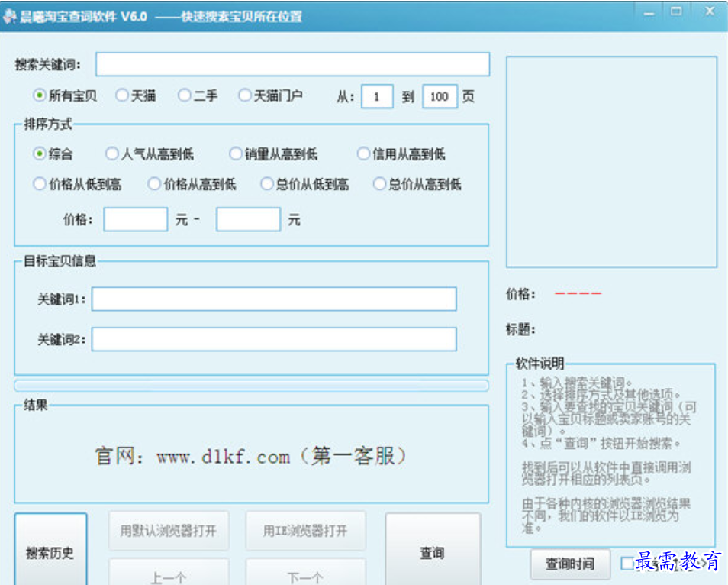Select the 天猫 radio button
The width and height of the screenshot is (728, 585).
tap(121, 95)
